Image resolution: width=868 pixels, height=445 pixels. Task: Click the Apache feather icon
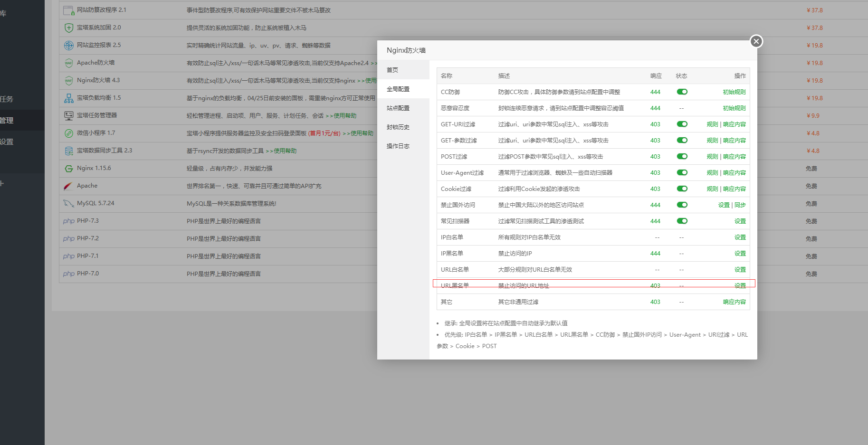coord(68,186)
